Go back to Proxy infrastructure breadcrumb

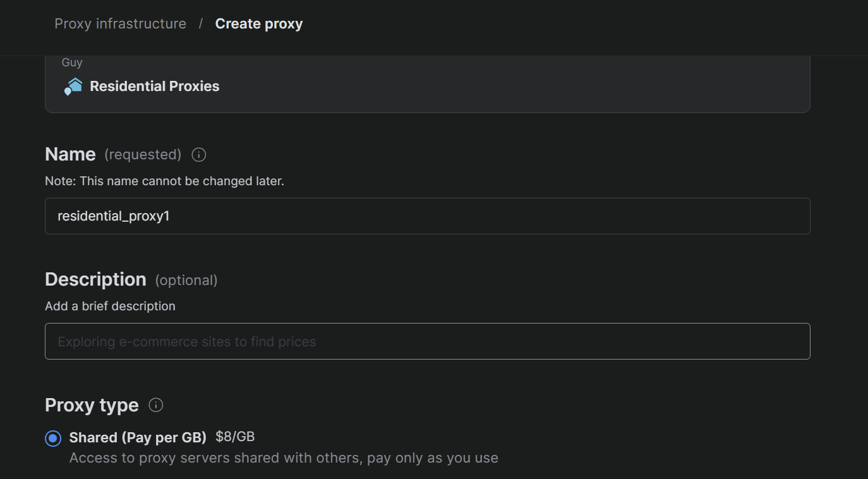[x=120, y=24]
